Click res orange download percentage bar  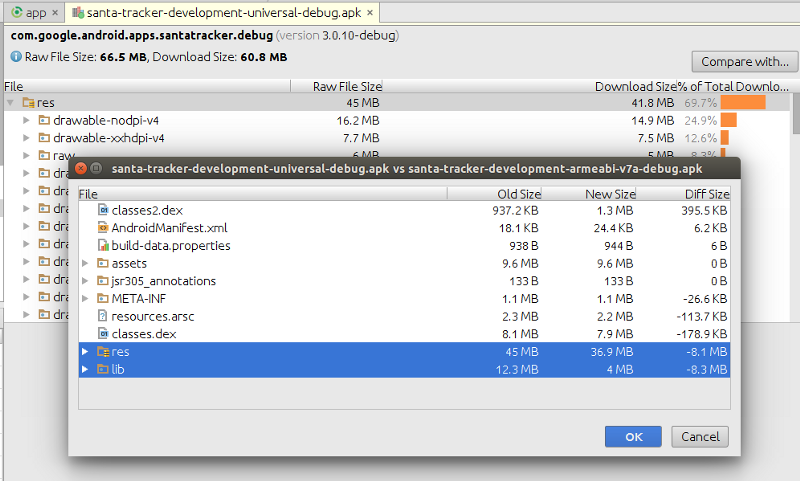point(743,103)
